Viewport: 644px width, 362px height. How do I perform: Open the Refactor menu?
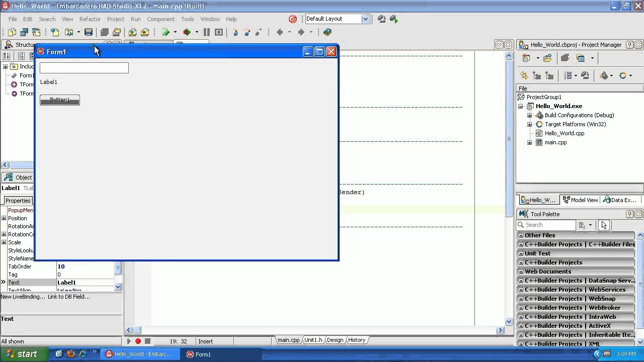[90, 19]
